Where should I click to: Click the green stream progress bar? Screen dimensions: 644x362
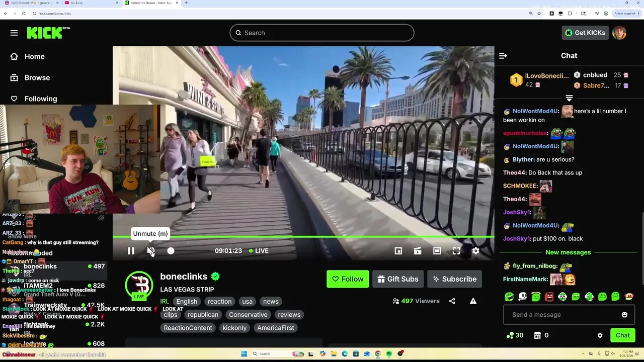[x=303, y=236]
